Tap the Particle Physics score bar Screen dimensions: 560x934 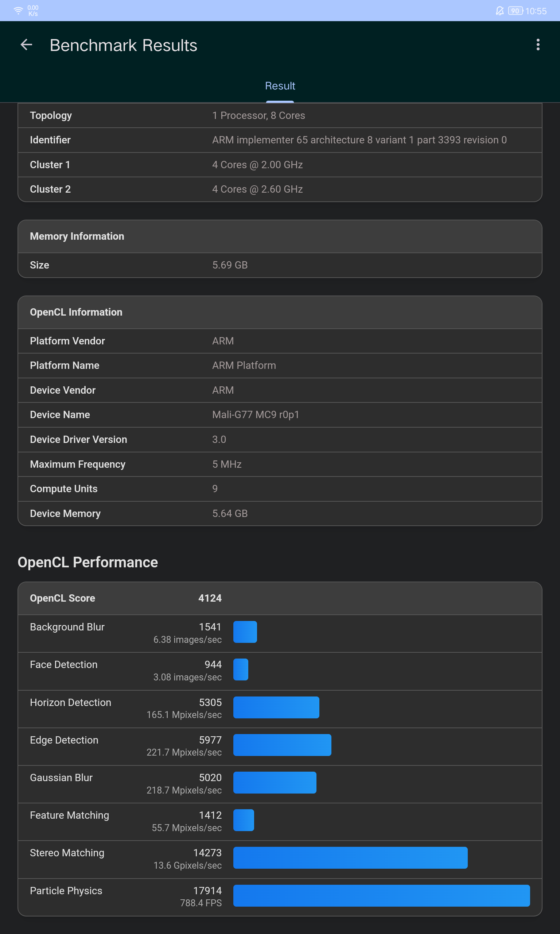click(381, 896)
